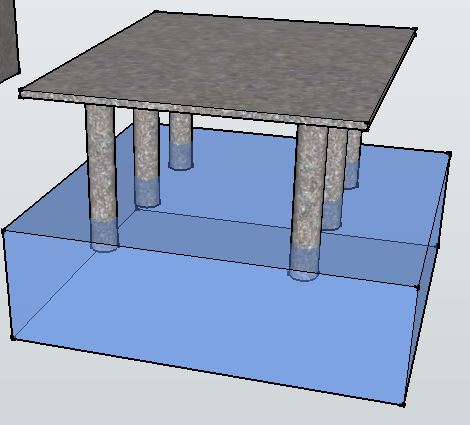
Task: Select the submerged base of front-right column
Action: click(x=304, y=263)
